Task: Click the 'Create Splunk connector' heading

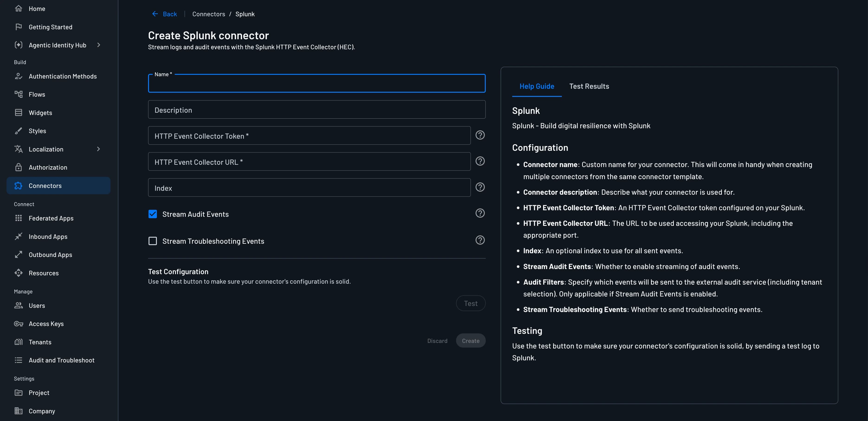Action: [208, 35]
